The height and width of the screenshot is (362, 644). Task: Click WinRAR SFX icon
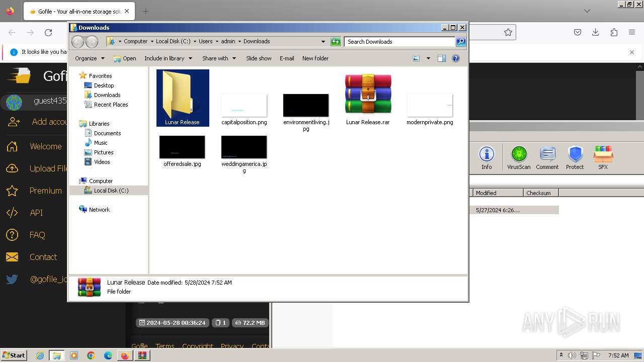point(603,158)
